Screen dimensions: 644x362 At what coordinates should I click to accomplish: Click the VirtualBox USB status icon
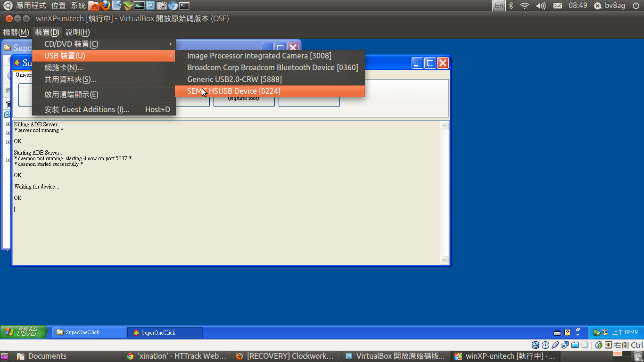[555, 345]
